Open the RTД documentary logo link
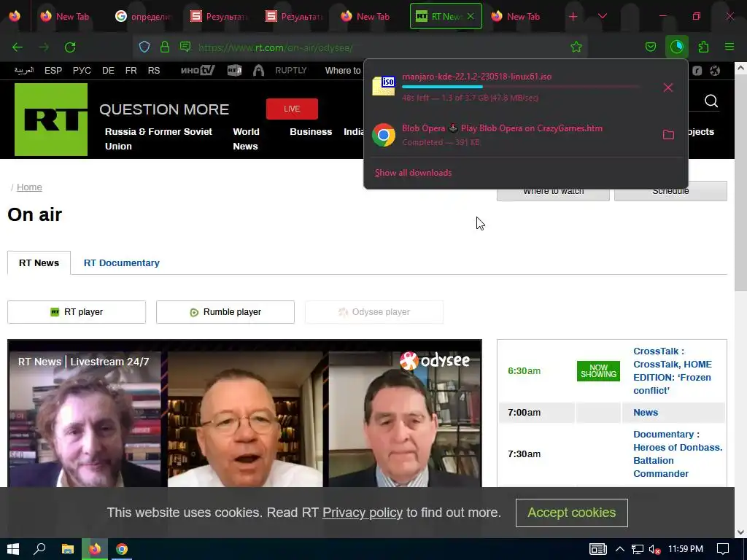 234,71
